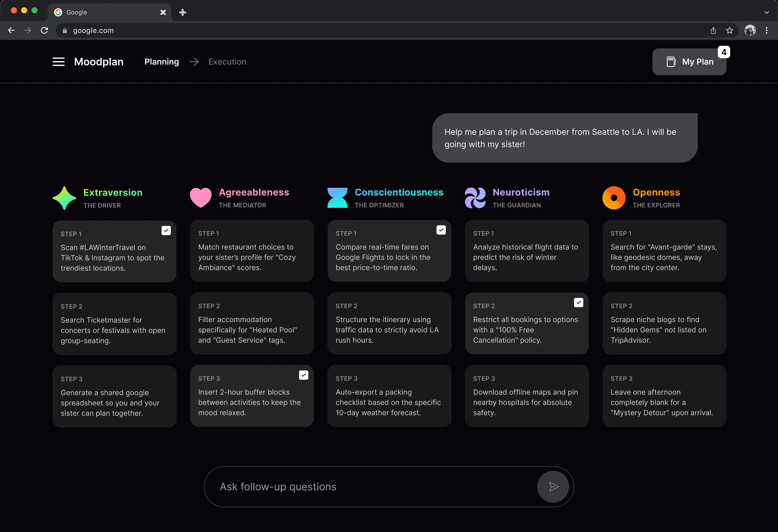The height and width of the screenshot is (532, 778).
Task: Uncheck the Compare real-time fares step checkbox
Action: coord(441,230)
